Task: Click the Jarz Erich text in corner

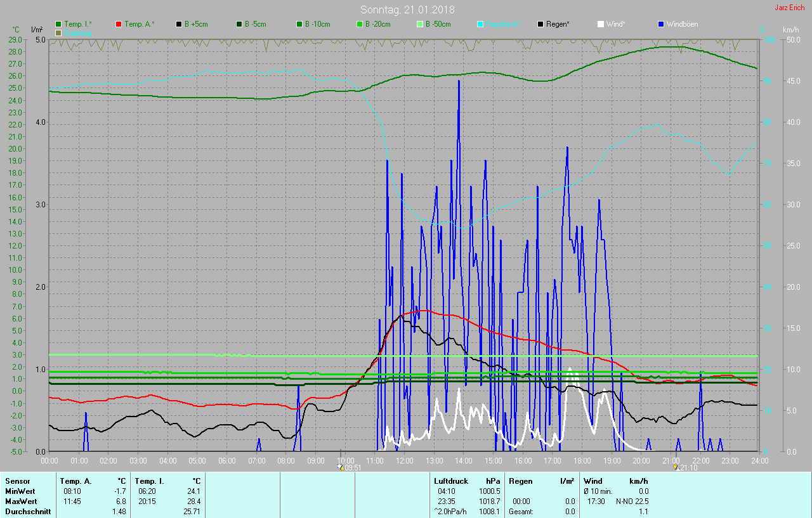Action: coord(789,8)
